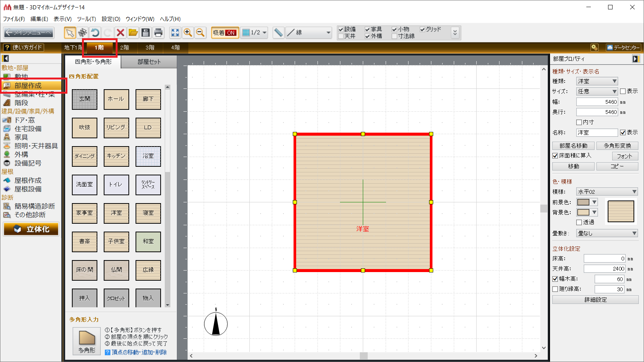The image size is (644, 362).
Task: Enable the 寸法線 checkbox
Action: [394, 36]
